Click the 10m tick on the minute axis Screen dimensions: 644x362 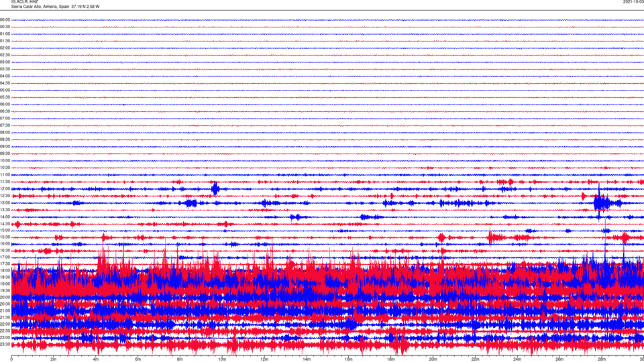pyautogui.click(x=222, y=359)
